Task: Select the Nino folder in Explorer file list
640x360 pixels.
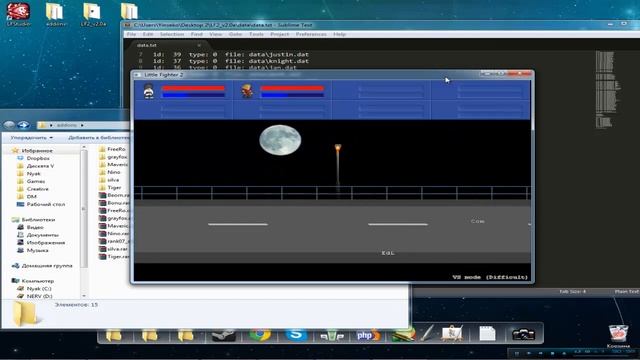Action: pos(110,172)
